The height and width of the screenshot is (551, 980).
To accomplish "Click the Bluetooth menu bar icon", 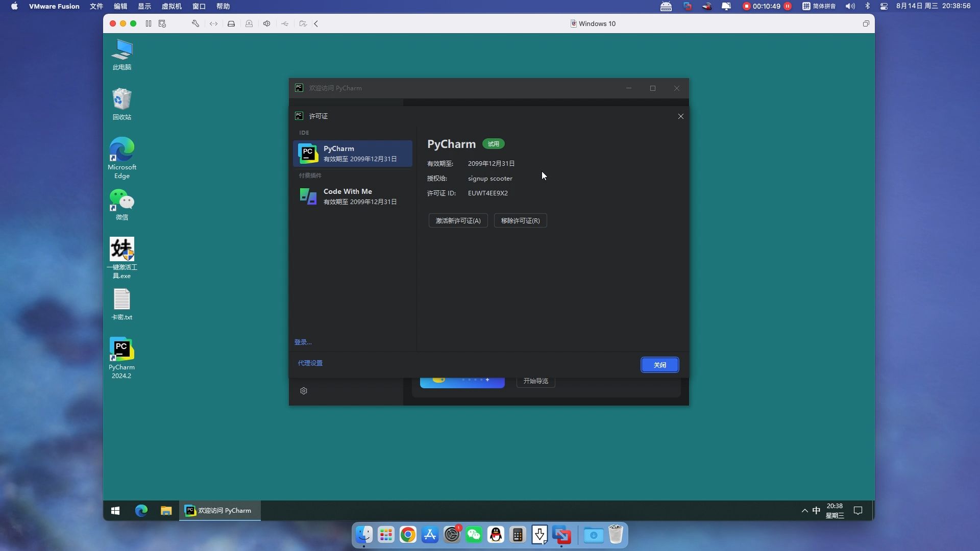I will tap(867, 6).
